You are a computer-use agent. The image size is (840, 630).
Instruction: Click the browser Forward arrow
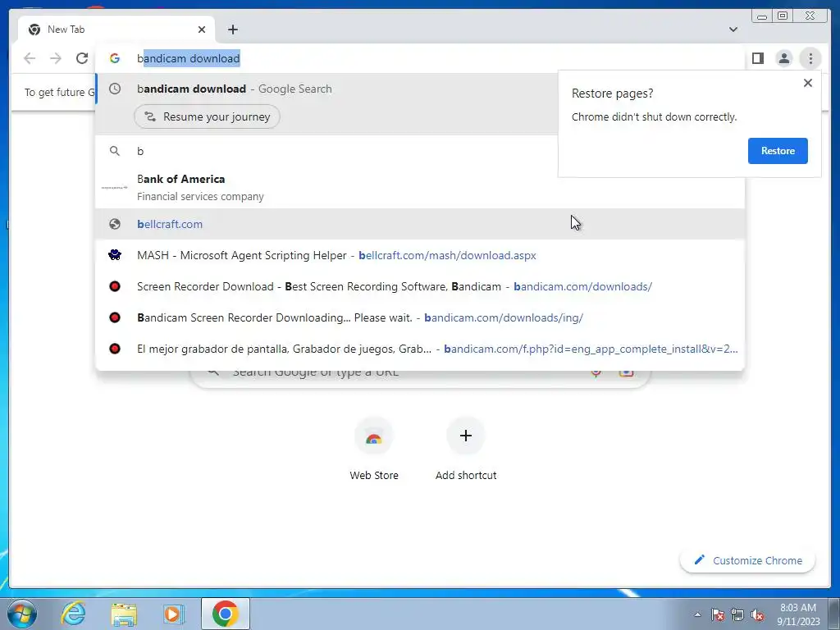click(56, 58)
